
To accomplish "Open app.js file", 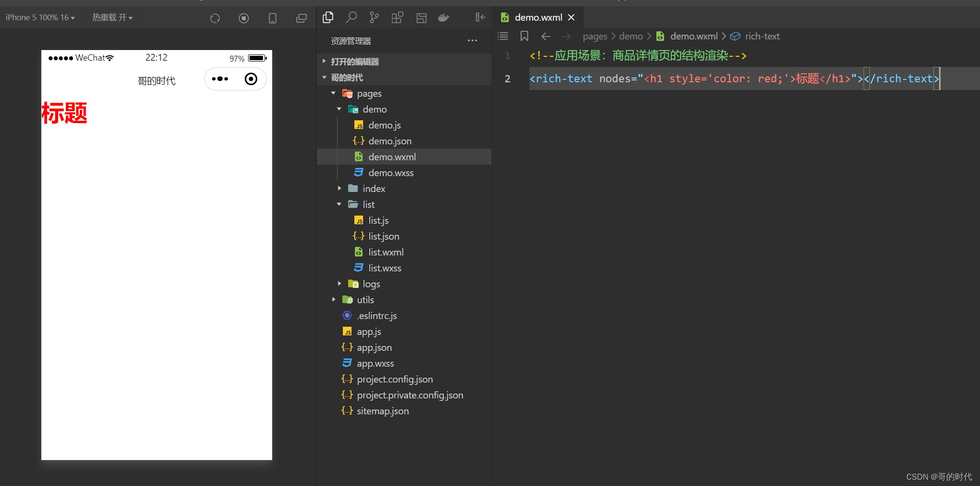I will point(404,332).
